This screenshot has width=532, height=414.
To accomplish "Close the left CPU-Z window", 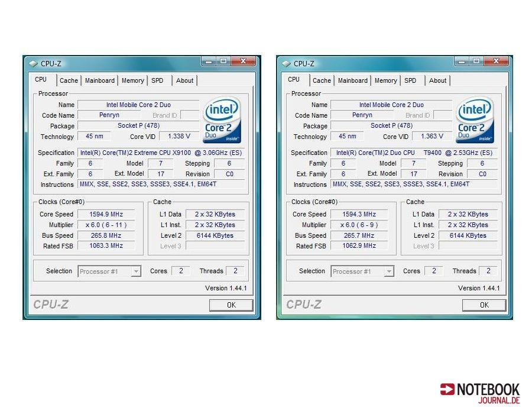I will tap(244, 61).
